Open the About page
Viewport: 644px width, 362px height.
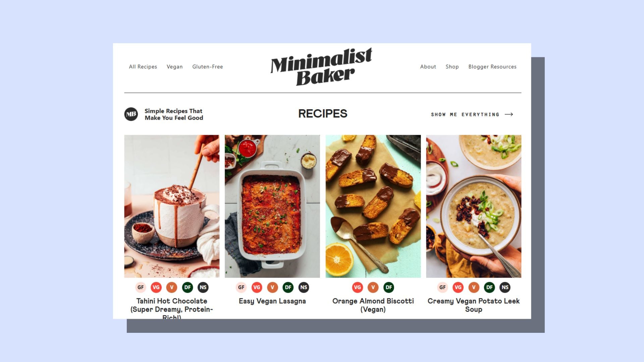click(428, 67)
